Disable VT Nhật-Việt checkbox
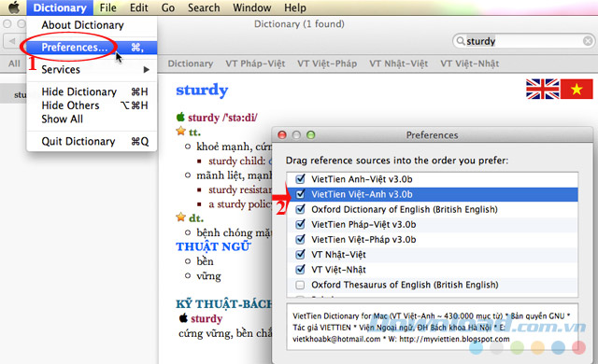 (301, 254)
